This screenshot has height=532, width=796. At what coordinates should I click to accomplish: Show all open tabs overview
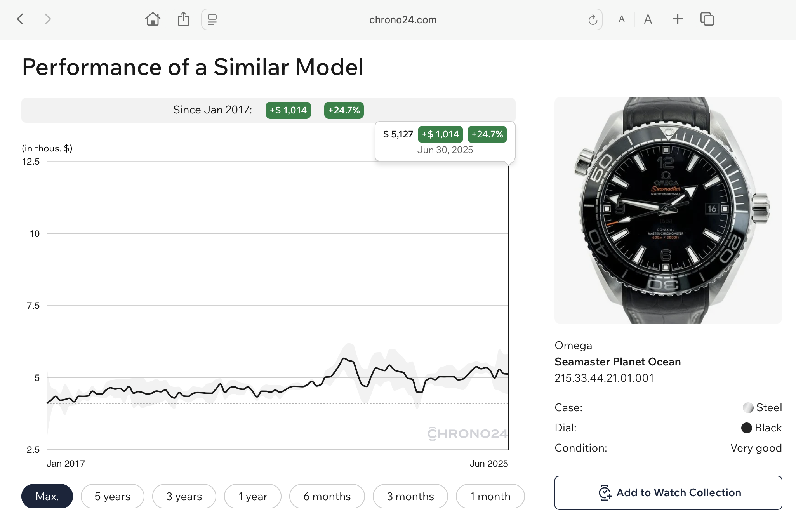[707, 19]
